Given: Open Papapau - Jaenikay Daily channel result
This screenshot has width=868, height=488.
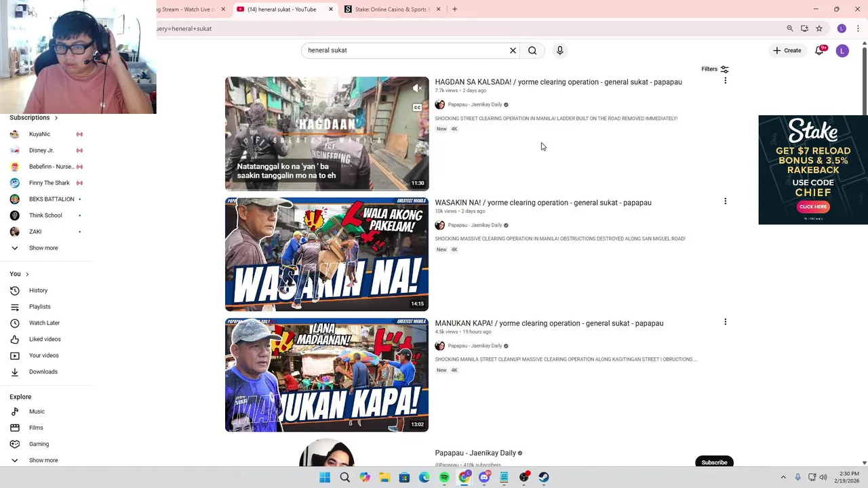Looking at the screenshot, I should click(x=475, y=453).
